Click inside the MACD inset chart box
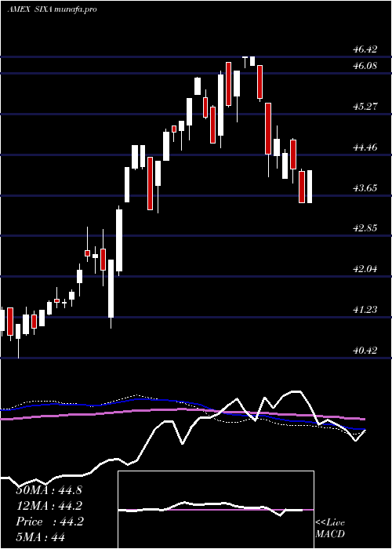The width and height of the screenshot is (392, 549). point(216,510)
